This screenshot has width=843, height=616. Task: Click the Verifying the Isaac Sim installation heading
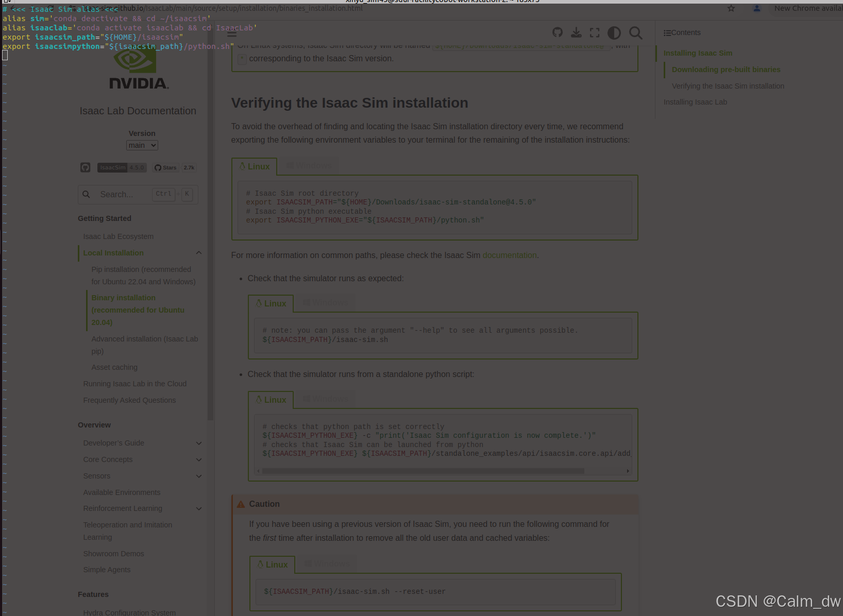point(349,103)
